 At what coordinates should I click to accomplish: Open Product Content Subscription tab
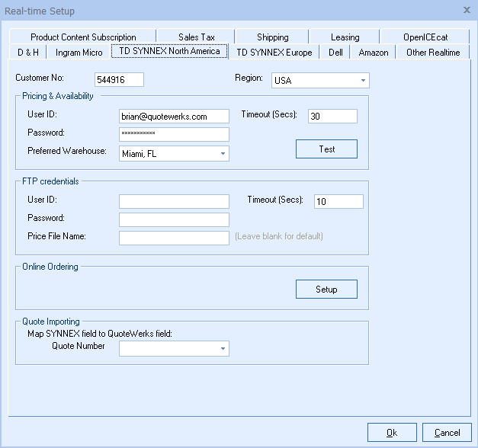(x=83, y=37)
